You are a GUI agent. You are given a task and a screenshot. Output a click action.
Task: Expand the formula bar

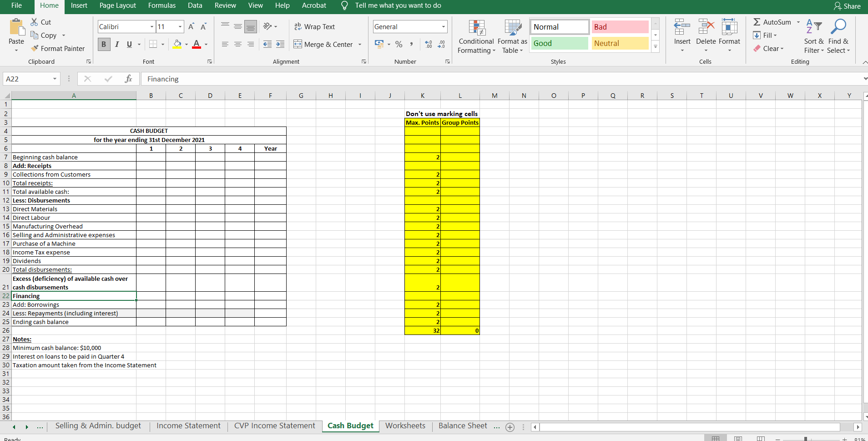(x=865, y=79)
